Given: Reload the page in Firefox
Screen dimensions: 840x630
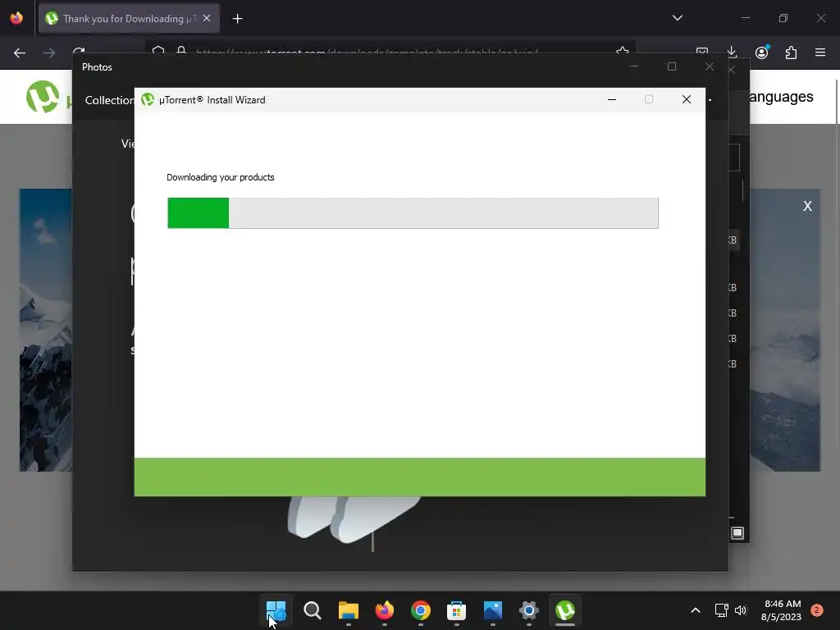Looking at the screenshot, I should pos(79,52).
